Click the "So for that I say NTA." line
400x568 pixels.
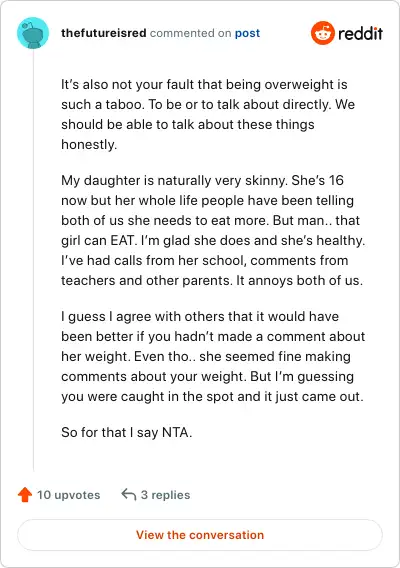pos(126,433)
